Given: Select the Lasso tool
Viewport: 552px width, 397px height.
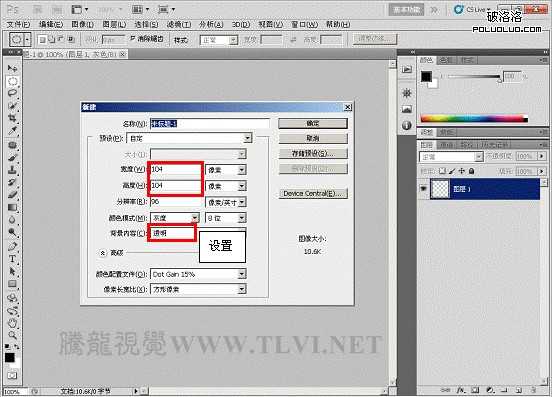Looking at the screenshot, I should 12,93.
